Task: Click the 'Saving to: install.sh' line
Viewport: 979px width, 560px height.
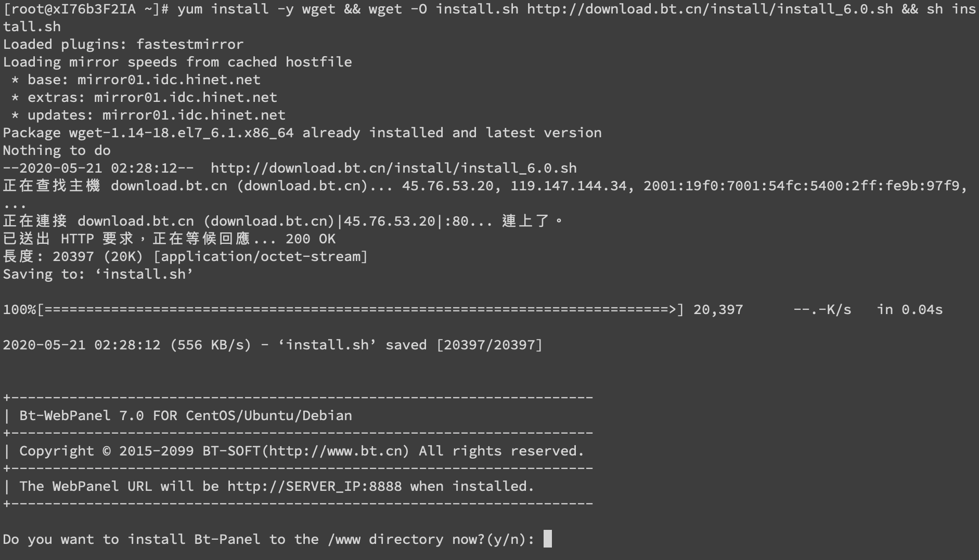Action: pyautogui.click(x=98, y=274)
